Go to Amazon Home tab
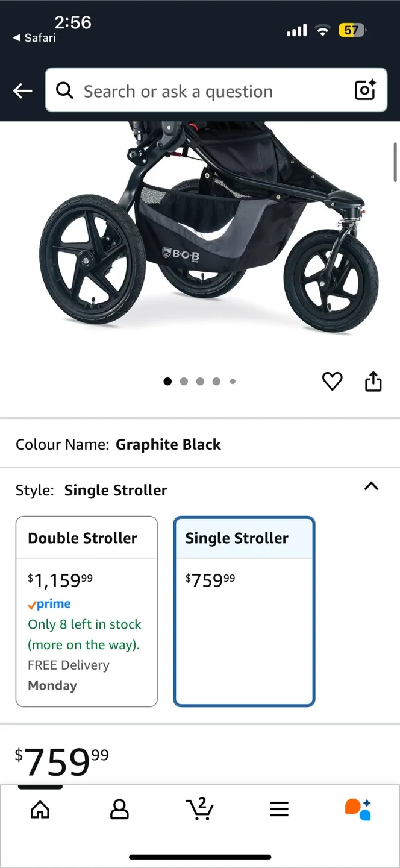Image resolution: width=400 pixels, height=868 pixels. [x=40, y=810]
